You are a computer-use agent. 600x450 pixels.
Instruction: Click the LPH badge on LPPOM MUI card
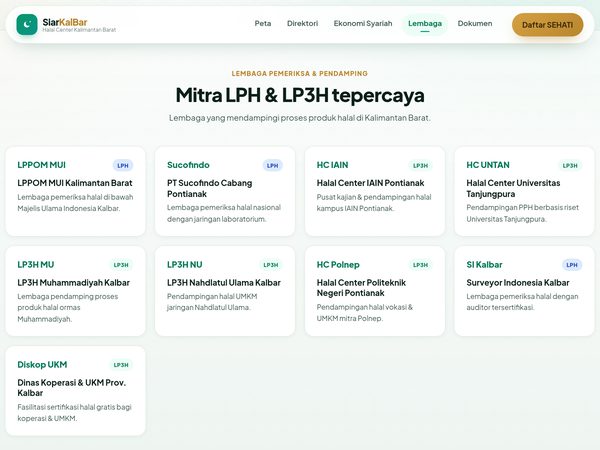click(123, 165)
